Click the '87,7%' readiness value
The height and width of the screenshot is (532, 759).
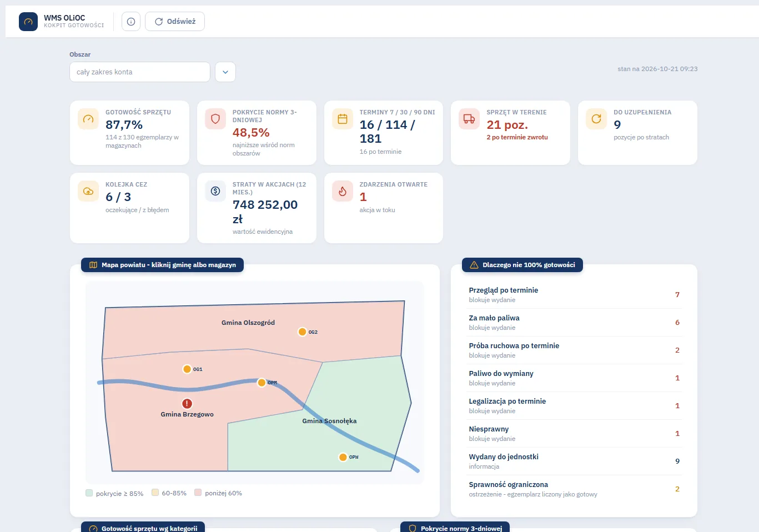[124, 125]
